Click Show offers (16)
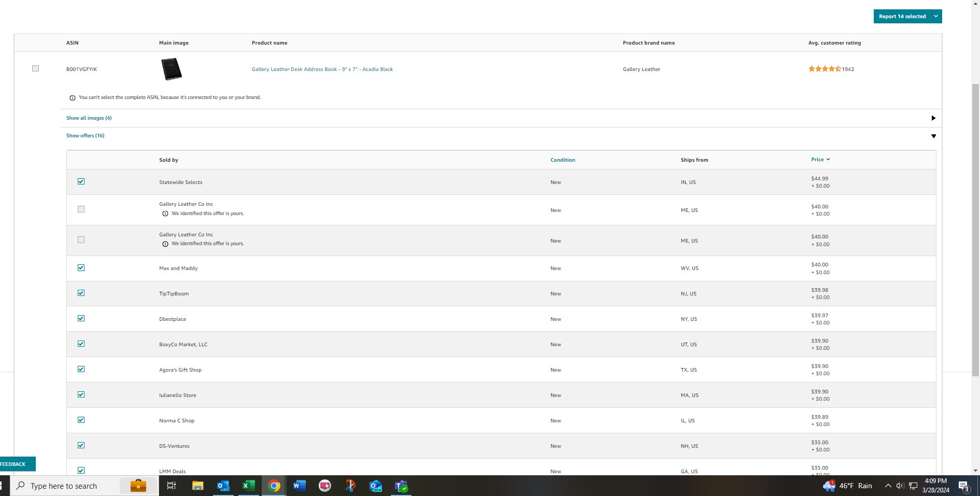This screenshot has height=496, width=980. point(85,135)
